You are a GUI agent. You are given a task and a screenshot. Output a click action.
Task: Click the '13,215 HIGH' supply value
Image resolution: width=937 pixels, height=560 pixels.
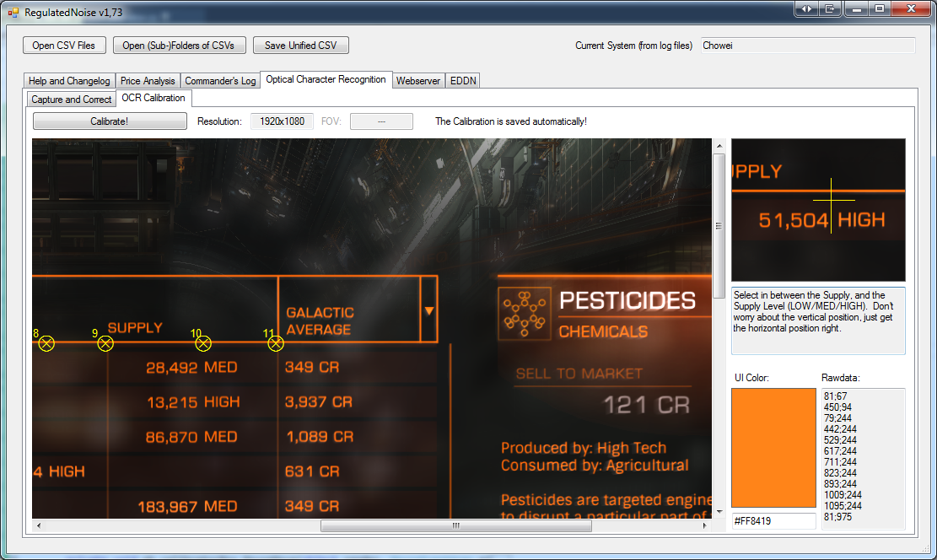193,402
